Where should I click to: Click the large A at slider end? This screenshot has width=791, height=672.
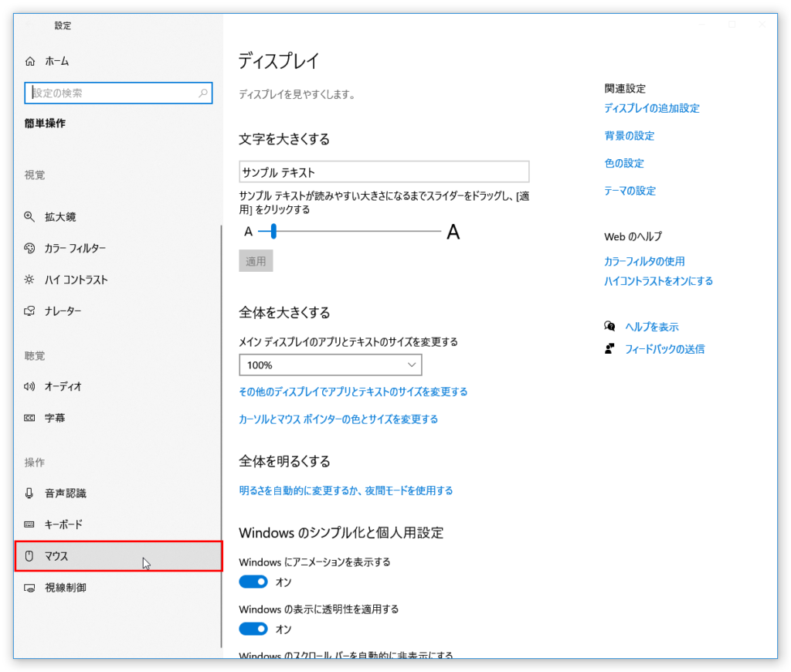453,232
